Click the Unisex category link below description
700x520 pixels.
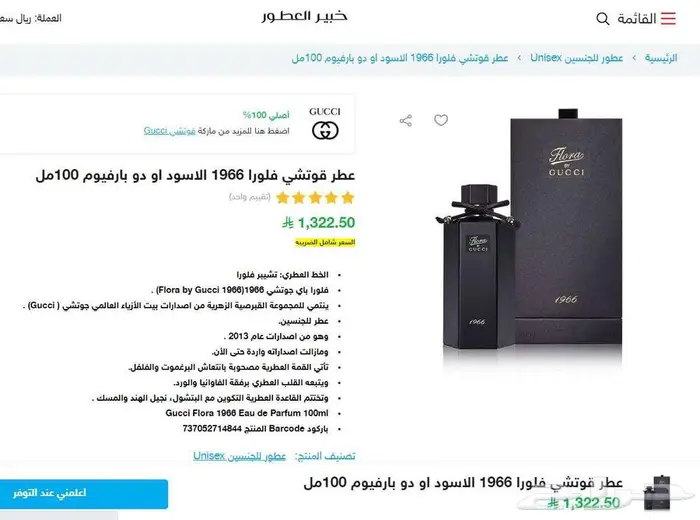tap(239, 456)
